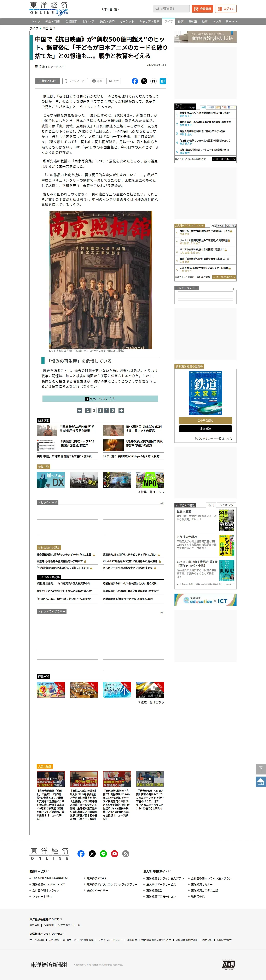This screenshot has width=266, height=980.
Task: Select トップ in navigation bar
Action: (x=36, y=22)
